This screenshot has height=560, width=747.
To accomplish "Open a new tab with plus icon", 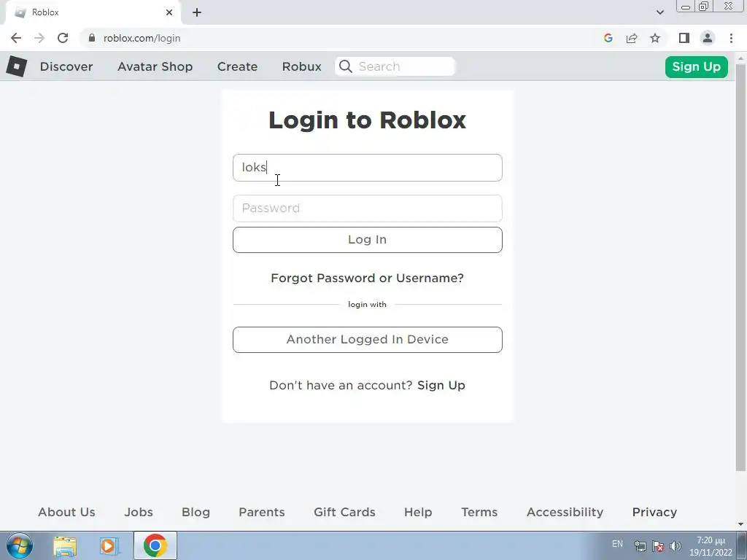I will [x=197, y=12].
